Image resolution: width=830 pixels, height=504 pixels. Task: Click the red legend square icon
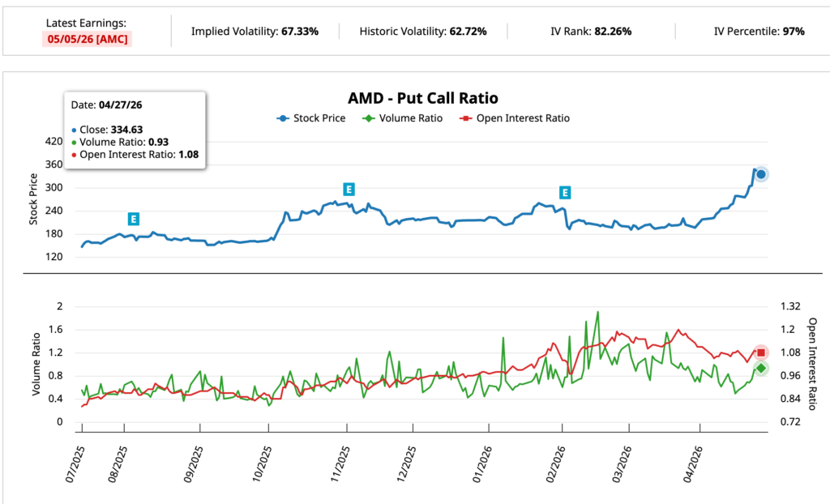pyautogui.click(x=466, y=118)
